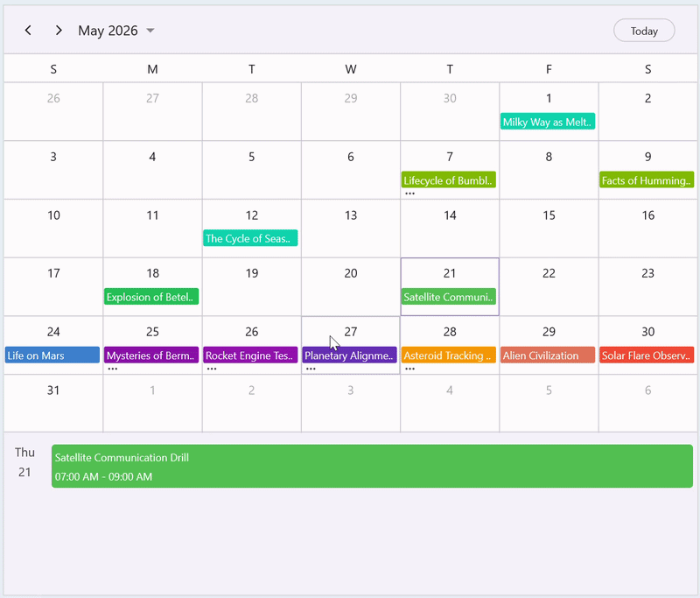700x598 pixels.
Task: Open Satellite Communication Drill agenda item
Action: (372, 466)
